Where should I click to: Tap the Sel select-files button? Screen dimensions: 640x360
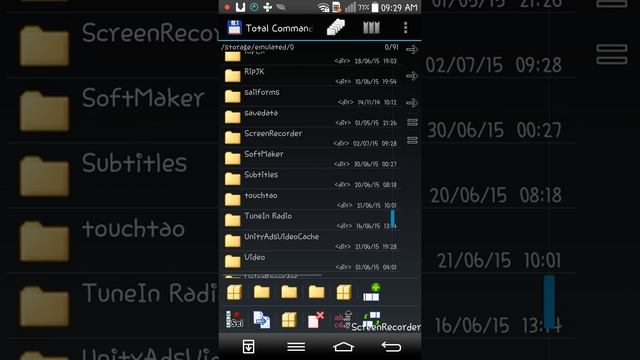pos(234,320)
